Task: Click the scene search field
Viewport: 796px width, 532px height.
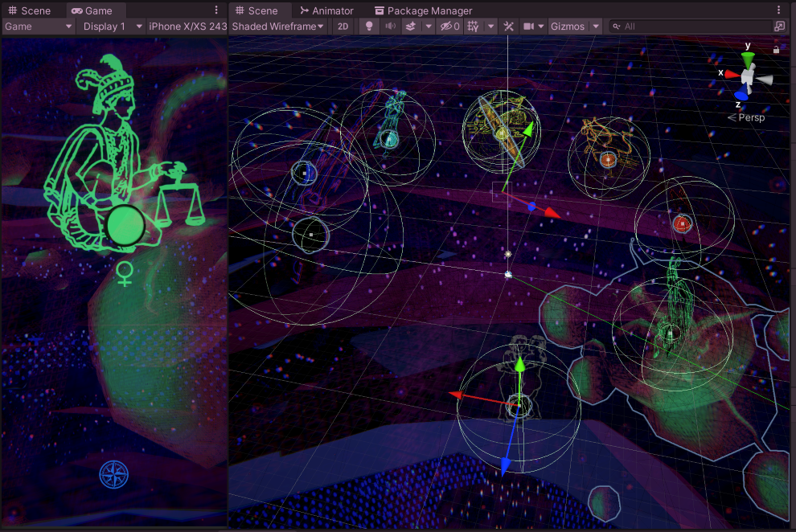Action: [691, 27]
